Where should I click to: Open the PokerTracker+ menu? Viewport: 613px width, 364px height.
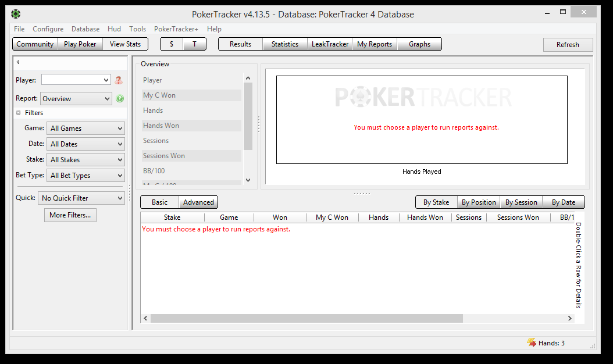click(x=176, y=29)
